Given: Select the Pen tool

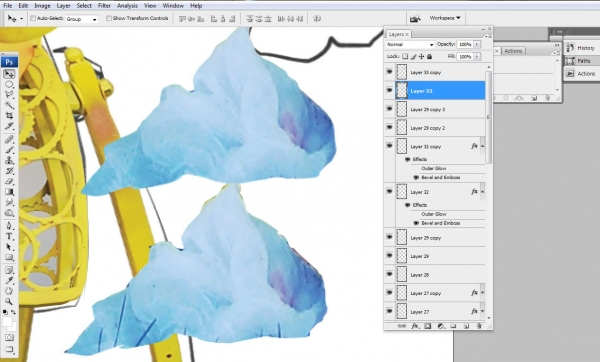Looking at the screenshot, I should click(9, 226).
